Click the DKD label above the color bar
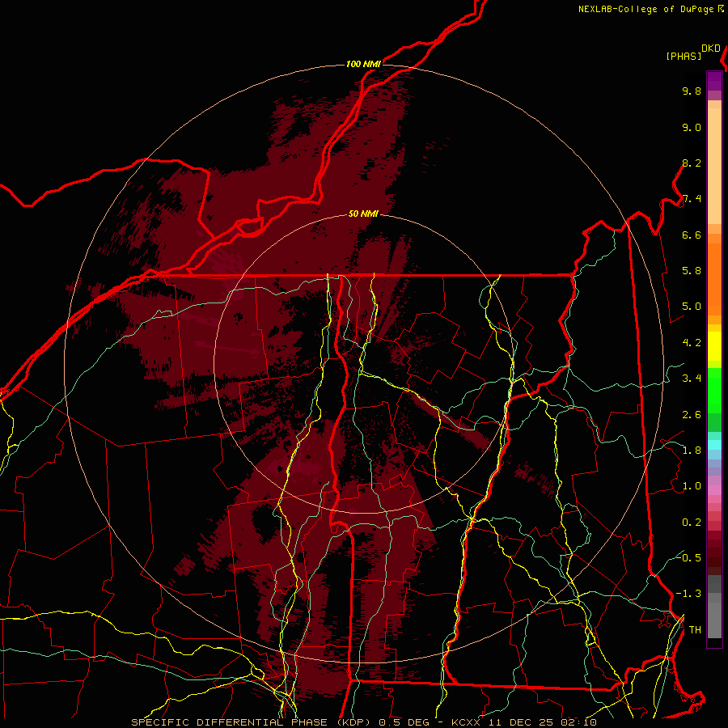The height and width of the screenshot is (728, 728). point(711,49)
